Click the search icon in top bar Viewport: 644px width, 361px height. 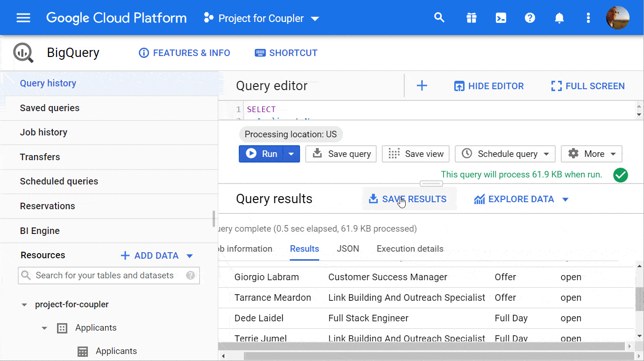click(439, 17)
